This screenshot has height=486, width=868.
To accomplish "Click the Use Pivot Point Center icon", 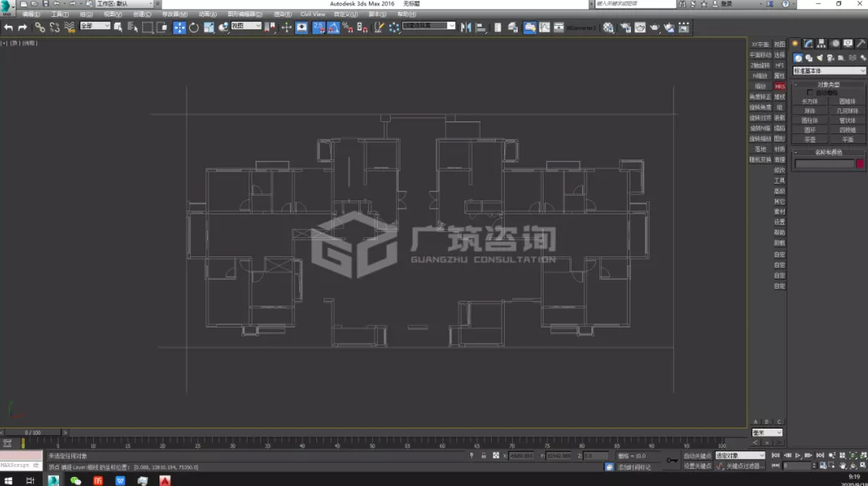I will [x=269, y=27].
